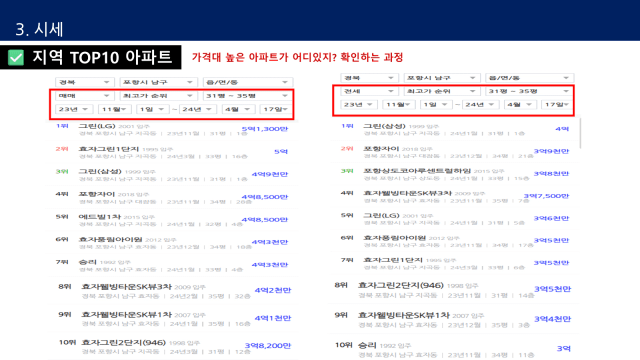Select 그린(LG) ranked 5위 in the 전세 list
The image size is (640, 360).
(x=381, y=215)
